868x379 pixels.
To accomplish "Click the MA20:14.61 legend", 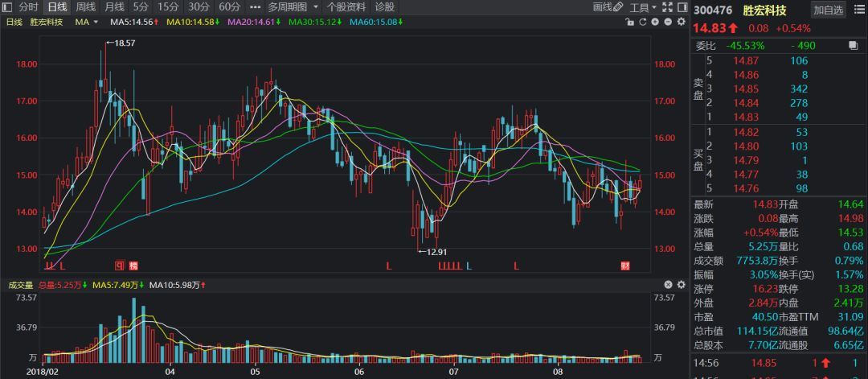I will [254, 23].
